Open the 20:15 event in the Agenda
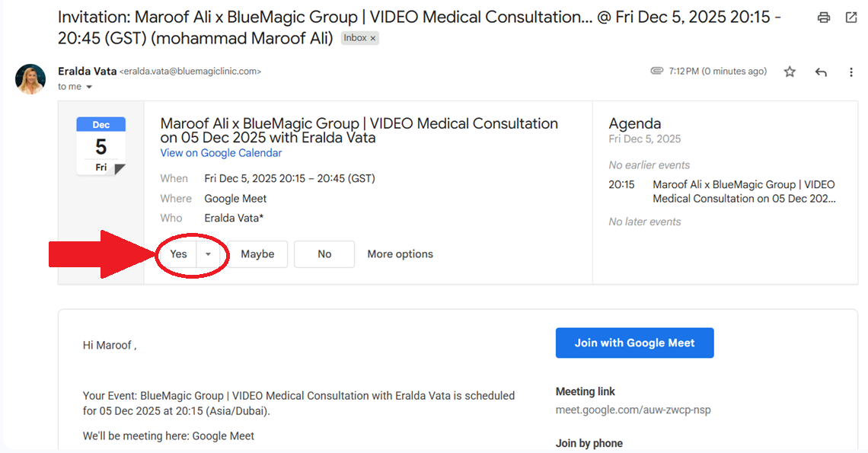Image resolution: width=868 pixels, height=453 pixels. click(743, 191)
